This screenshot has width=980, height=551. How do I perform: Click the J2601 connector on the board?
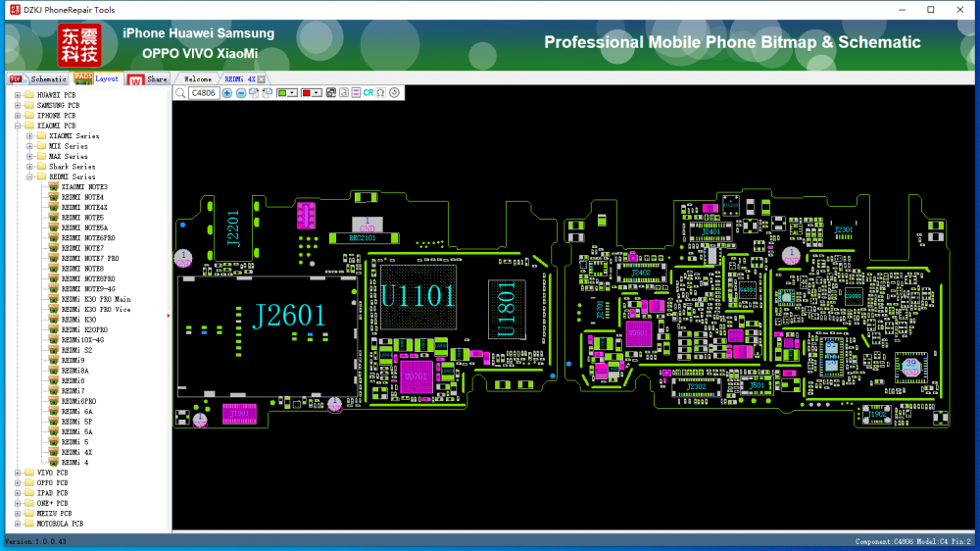pos(268,336)
